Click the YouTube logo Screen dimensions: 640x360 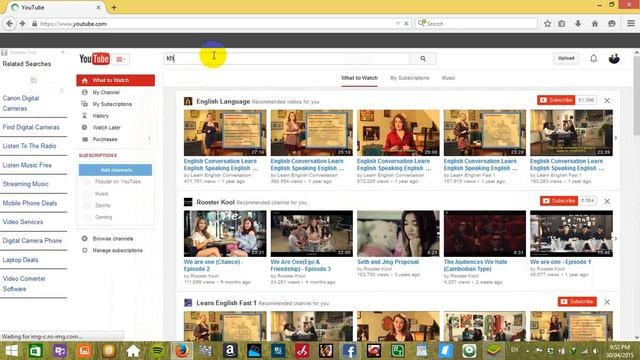click(x=94, y=59)
